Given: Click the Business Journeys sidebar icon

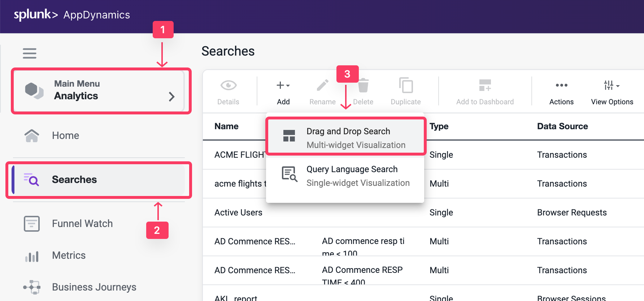Looking at the screenshot, I should [x=31, y=287].
